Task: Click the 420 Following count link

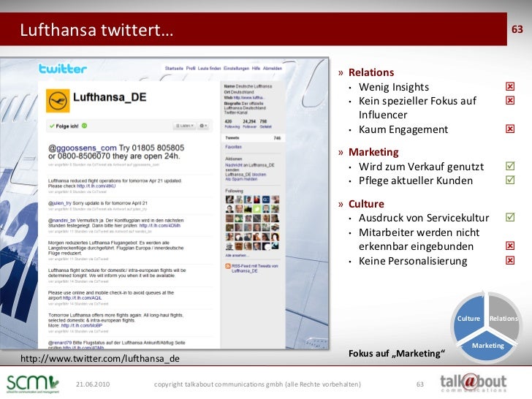Action: click(232, 123)
